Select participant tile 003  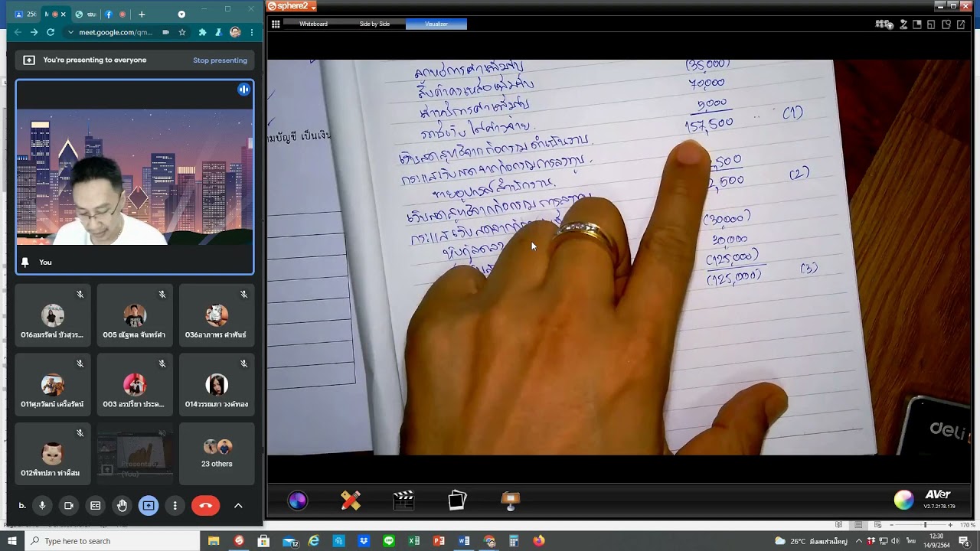135,383
